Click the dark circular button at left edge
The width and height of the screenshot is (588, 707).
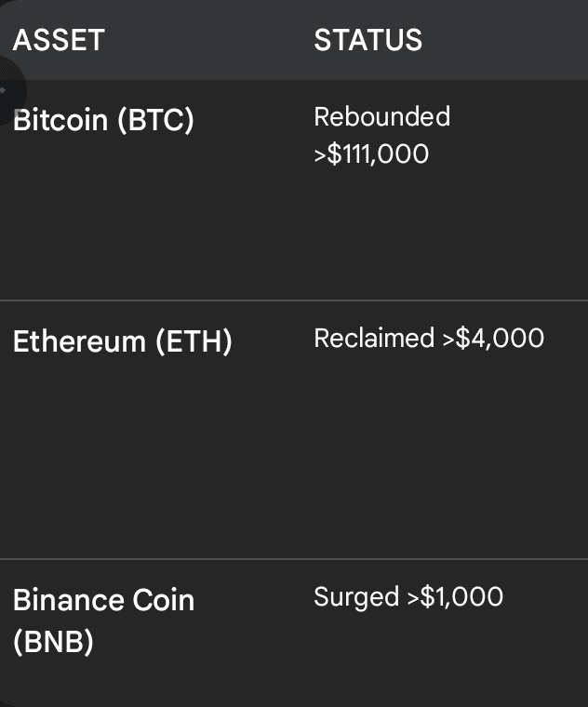pos(6,91)
